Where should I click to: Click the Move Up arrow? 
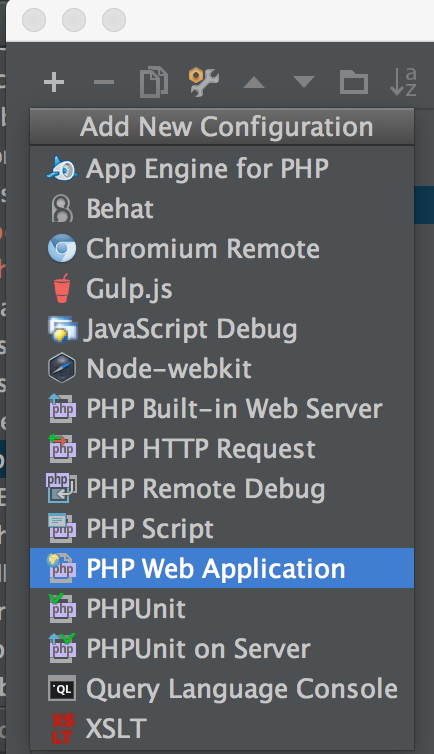(254, 82)
